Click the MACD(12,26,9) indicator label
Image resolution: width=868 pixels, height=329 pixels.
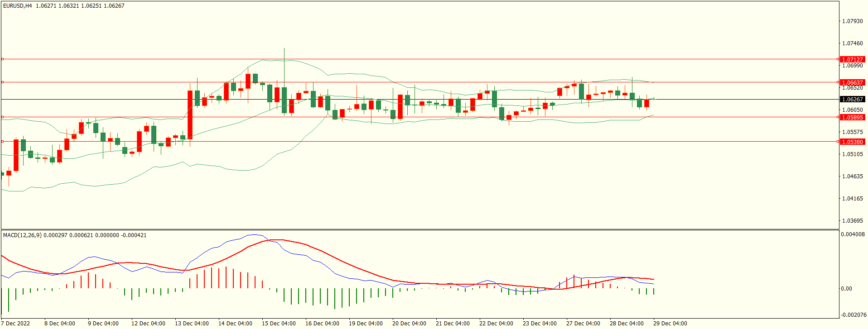pos(22,235)
